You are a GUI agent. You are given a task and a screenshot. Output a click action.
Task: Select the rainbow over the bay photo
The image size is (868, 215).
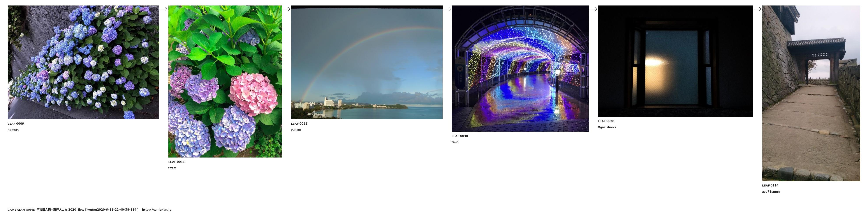click(367, 63)
